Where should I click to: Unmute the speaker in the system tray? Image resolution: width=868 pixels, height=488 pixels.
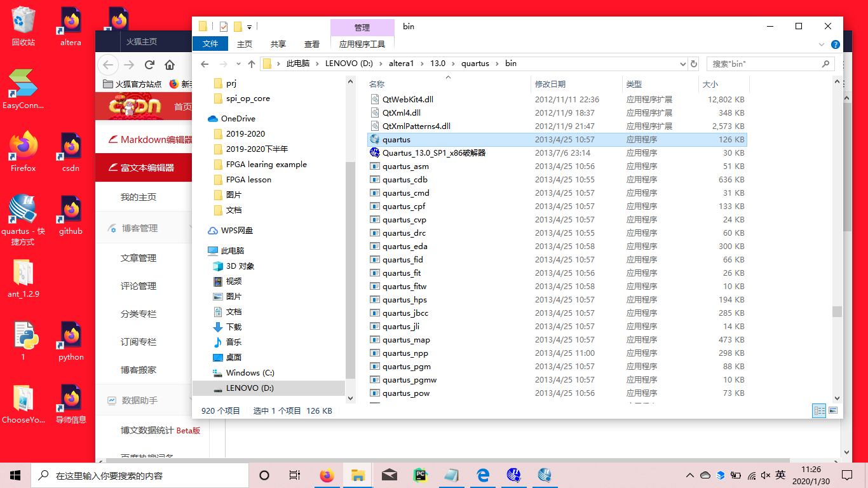766,475
